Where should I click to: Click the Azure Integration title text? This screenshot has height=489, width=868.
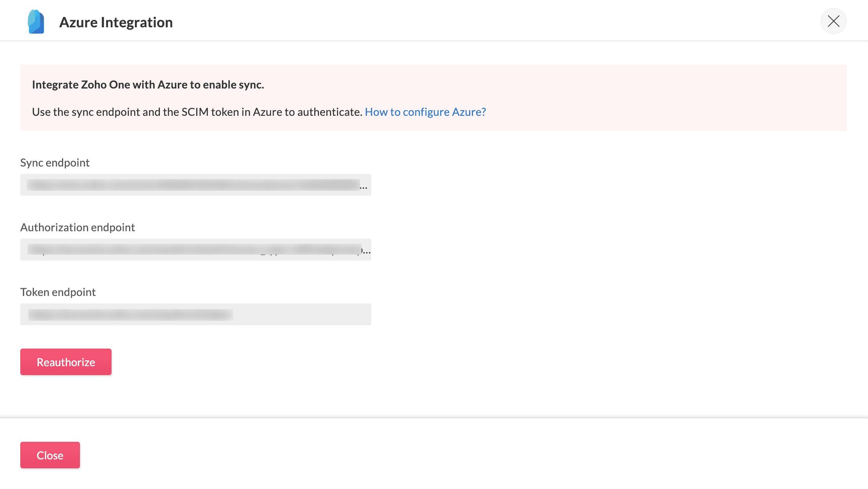(116, 22)
